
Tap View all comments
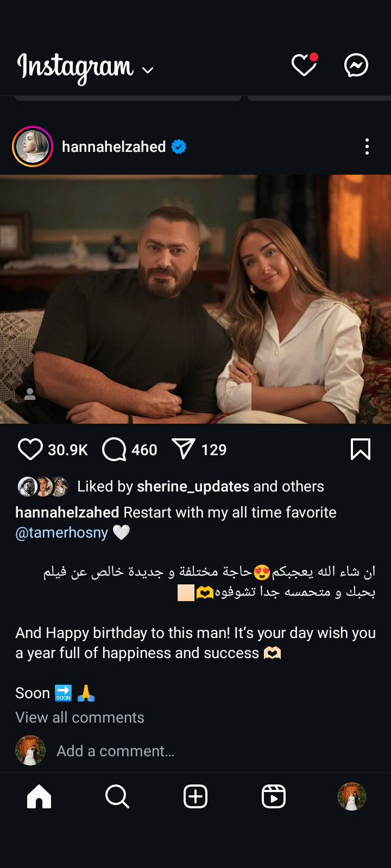click(x=80, y=717)
